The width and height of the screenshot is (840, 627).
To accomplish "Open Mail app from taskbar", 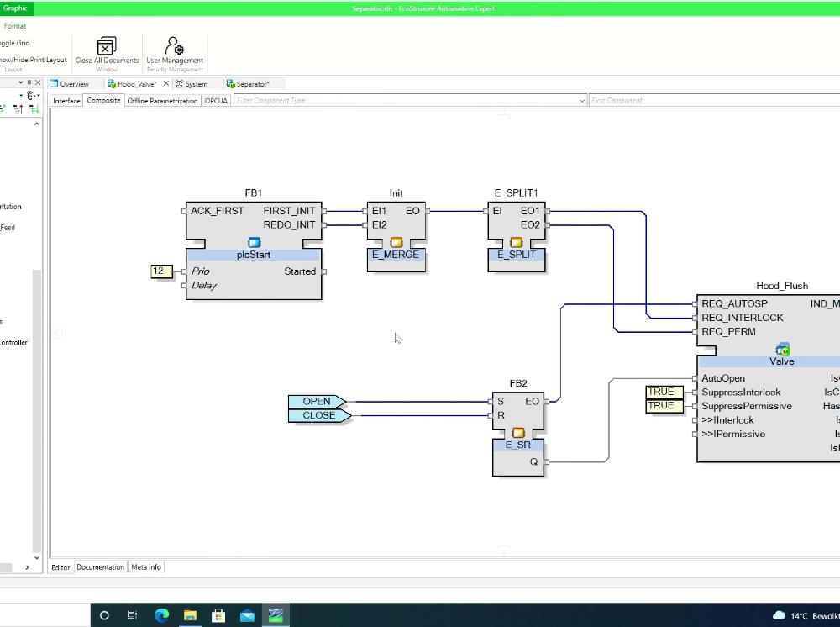I will coord(247,615).
